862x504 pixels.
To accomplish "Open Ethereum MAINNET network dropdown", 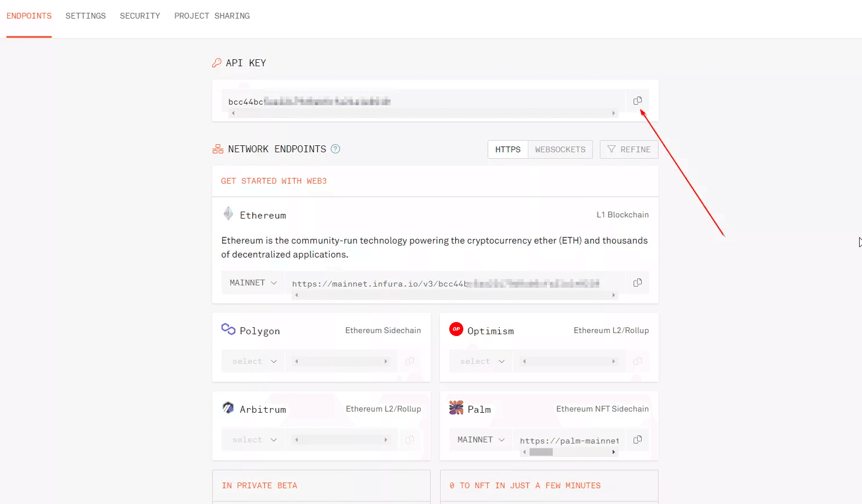I will click(253, 283).
